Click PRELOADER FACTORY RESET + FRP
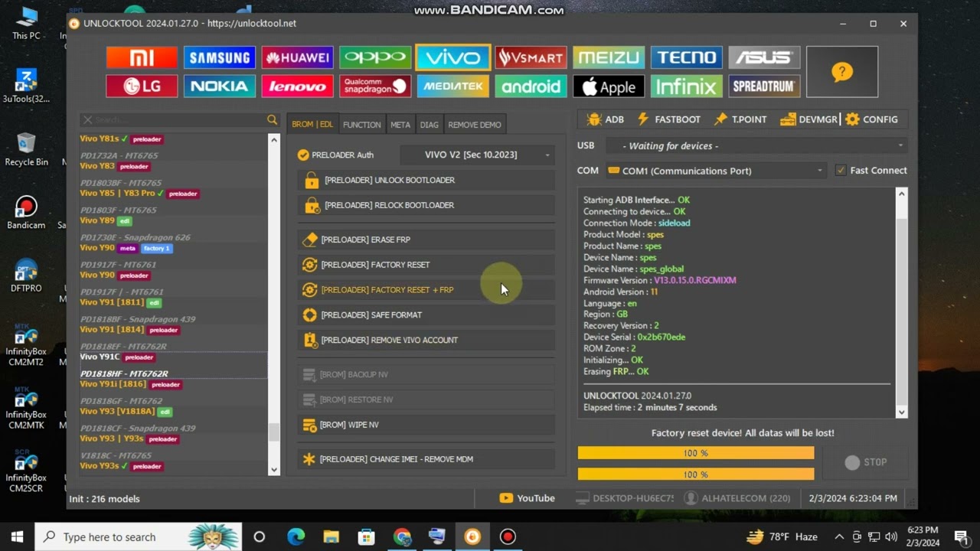 [x=426, y=290]
